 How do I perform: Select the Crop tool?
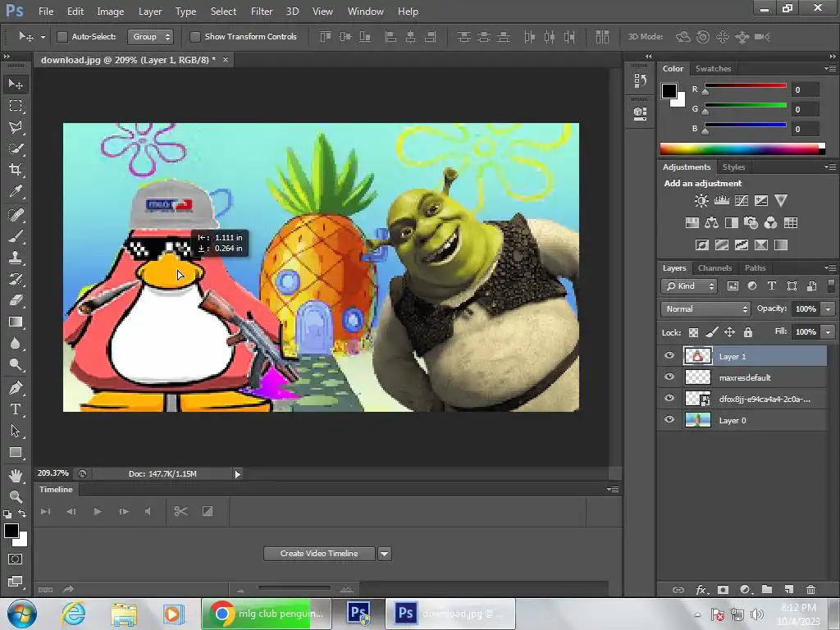16,170
